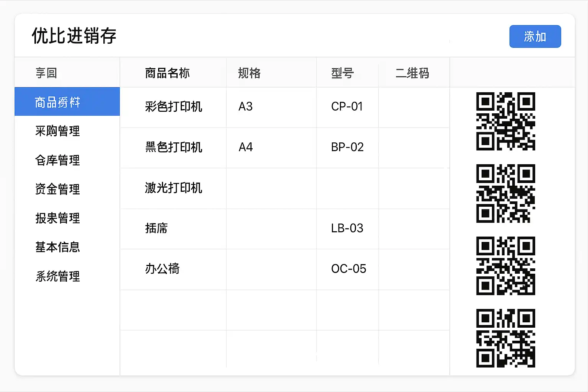
Task: Click the 二维码 column header
Action: click(412, 73)
